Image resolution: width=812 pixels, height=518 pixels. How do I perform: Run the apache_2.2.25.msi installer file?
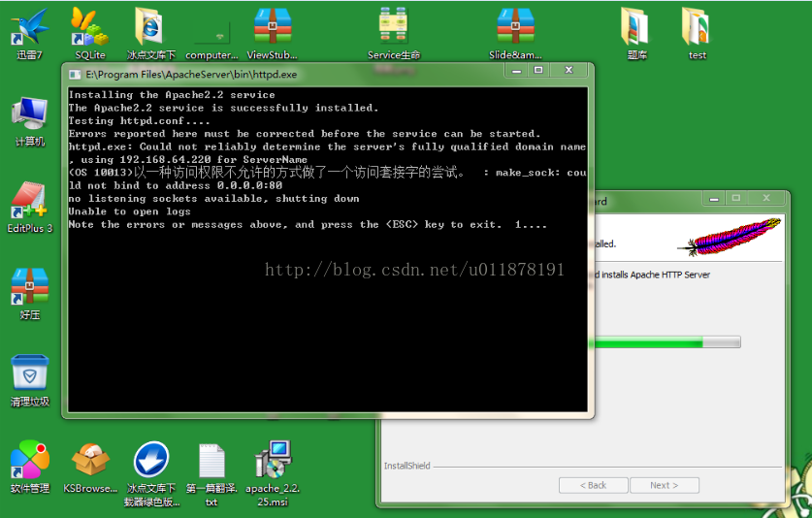point(273,472)
